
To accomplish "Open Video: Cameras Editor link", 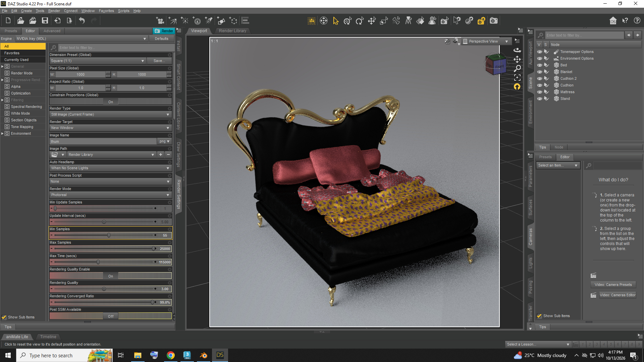I will (x=618, y=295).
